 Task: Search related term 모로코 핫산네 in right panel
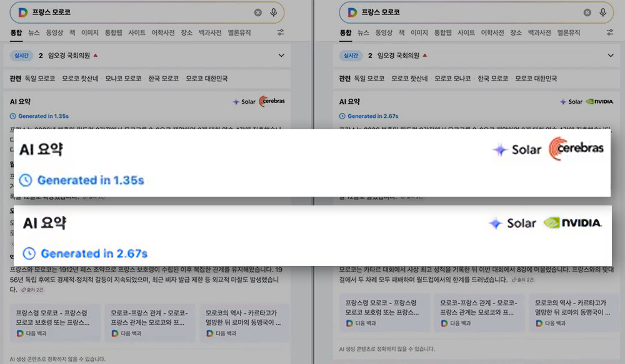(409, 79)
